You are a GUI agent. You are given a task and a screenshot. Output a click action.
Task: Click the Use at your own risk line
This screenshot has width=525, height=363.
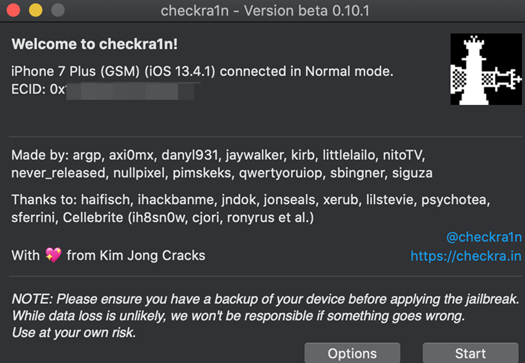pyautogui.click(x=74, y=333)
